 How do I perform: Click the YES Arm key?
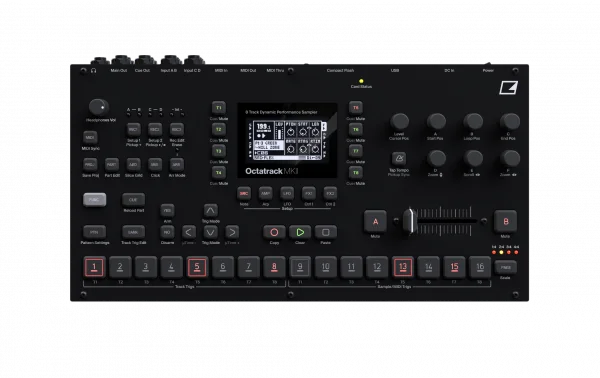click(167, 210)
